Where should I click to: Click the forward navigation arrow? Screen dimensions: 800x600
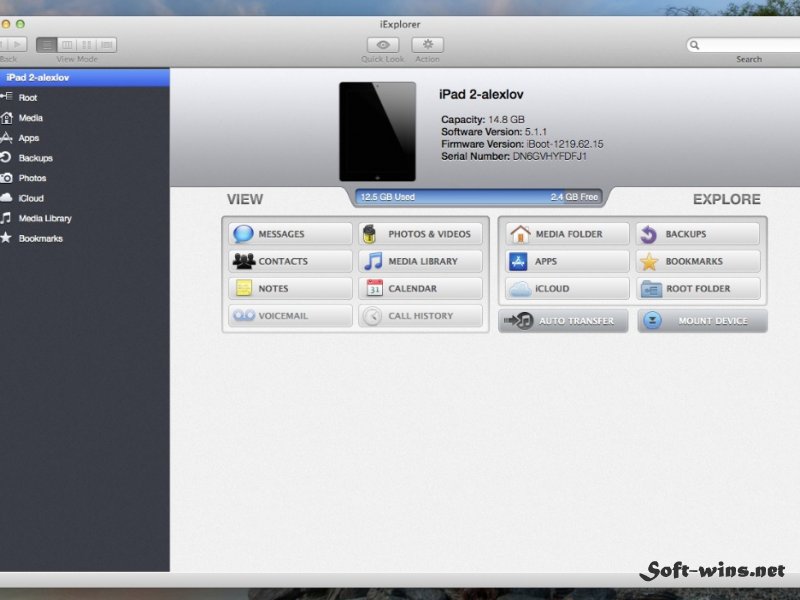click(x=17, y=45)
